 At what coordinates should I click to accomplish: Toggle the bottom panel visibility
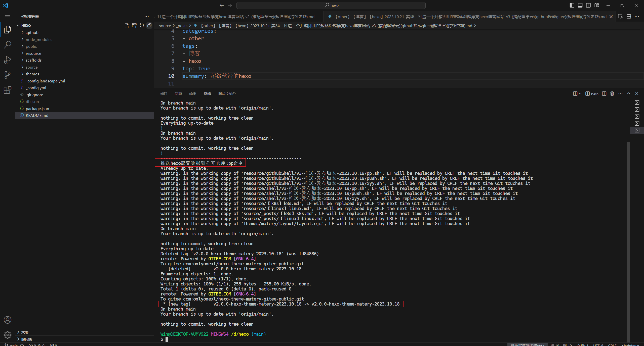coord(580,5)
